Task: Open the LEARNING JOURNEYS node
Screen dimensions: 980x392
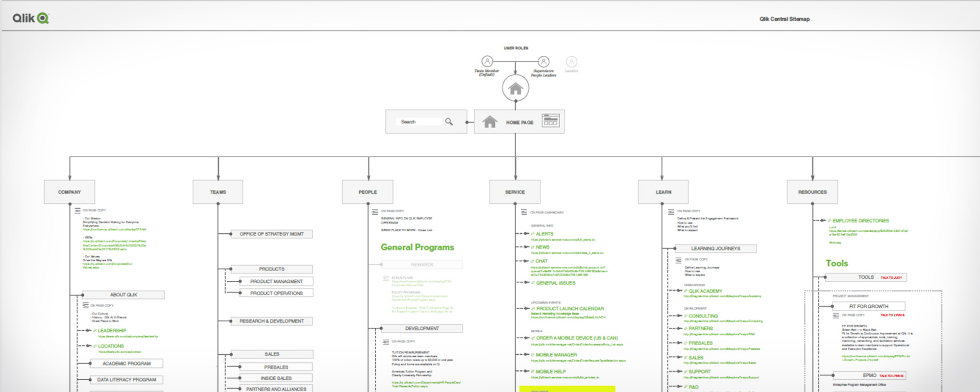Action: coord(716,248)
